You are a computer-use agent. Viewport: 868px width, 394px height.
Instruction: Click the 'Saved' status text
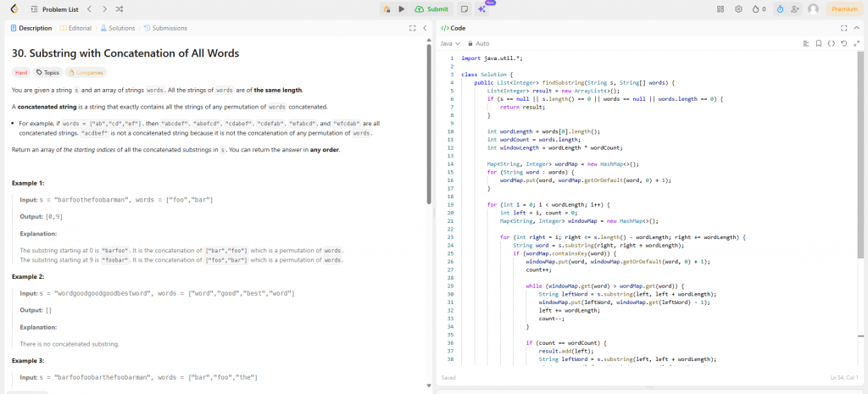[448, 378]
